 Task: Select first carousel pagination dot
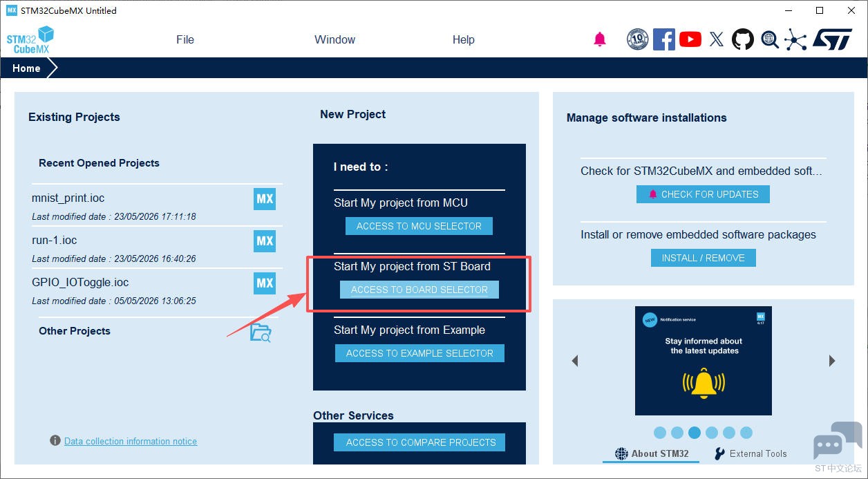pyautogui.click(x=660, y=433)
